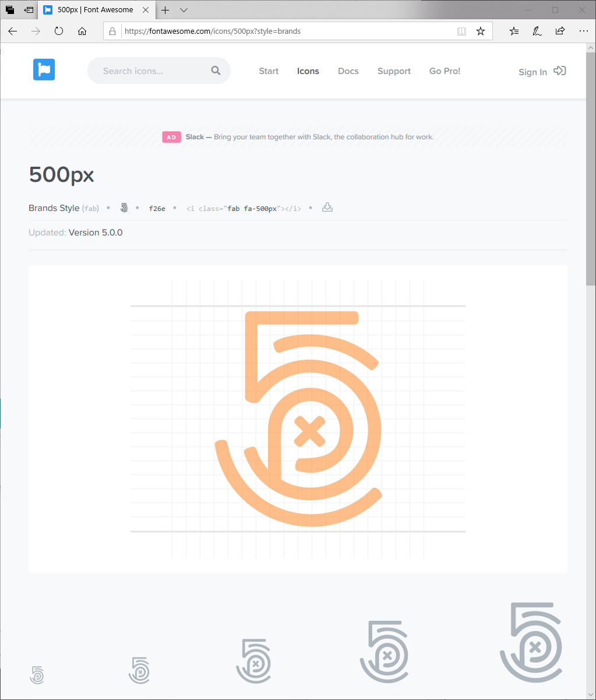Click the Search icons input field
The height and width of the screenshot is (700, 596).
pos(150,71)
